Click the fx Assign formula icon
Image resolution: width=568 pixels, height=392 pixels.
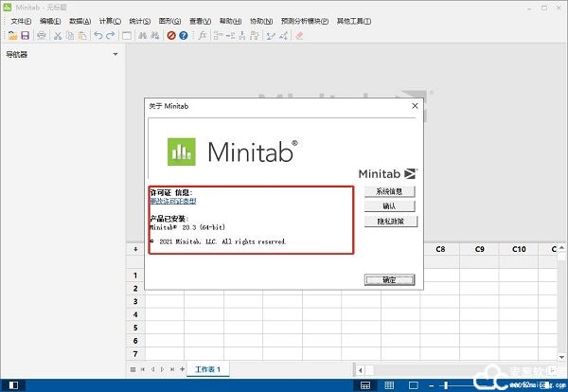pos(203,35)
